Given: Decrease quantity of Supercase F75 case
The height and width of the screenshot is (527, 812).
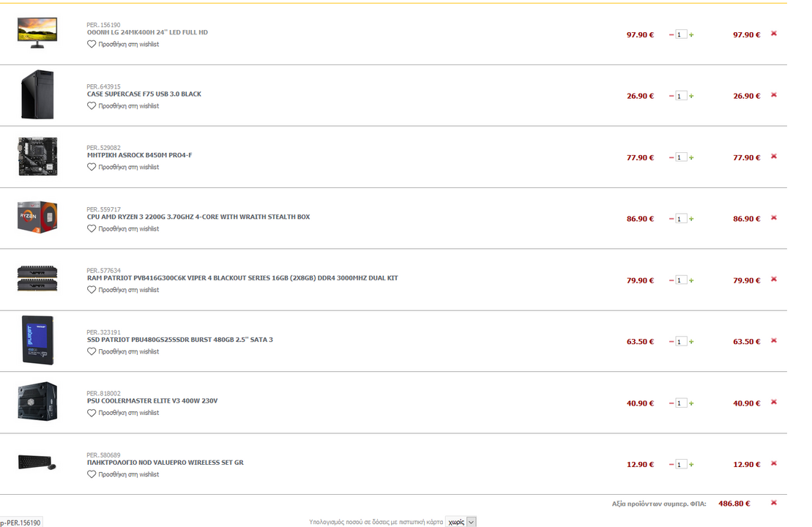Looking at the screenshot, I should pyautogui.click(x=671, y=96).
